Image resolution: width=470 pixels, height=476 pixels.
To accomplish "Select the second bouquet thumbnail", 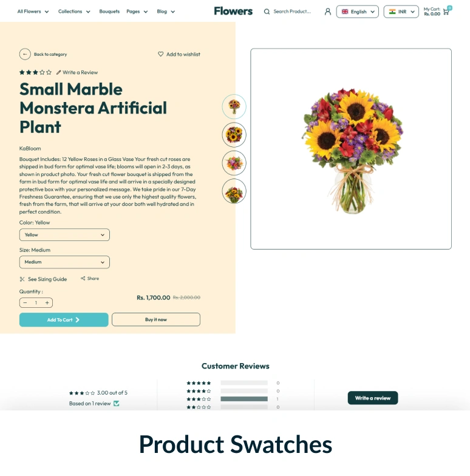I will (x=234, y=135).
